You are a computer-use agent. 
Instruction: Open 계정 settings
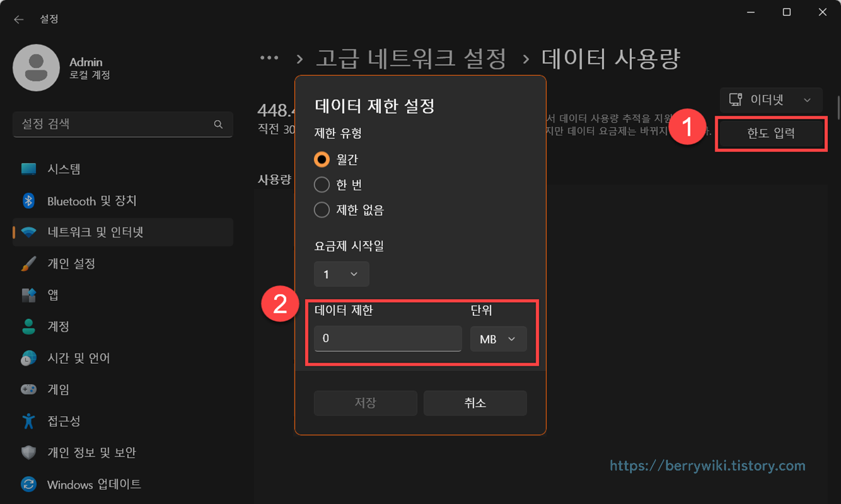(x=63, y=327)
